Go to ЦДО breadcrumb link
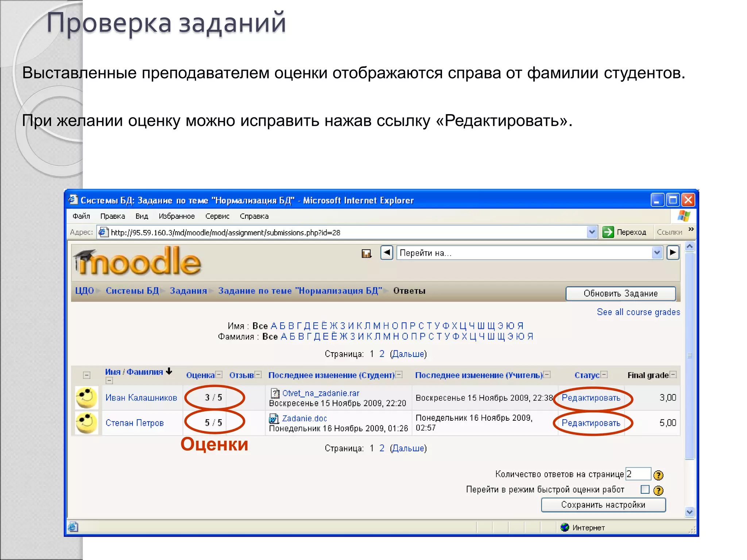This screenshot has height=560, width=747. 84,291
